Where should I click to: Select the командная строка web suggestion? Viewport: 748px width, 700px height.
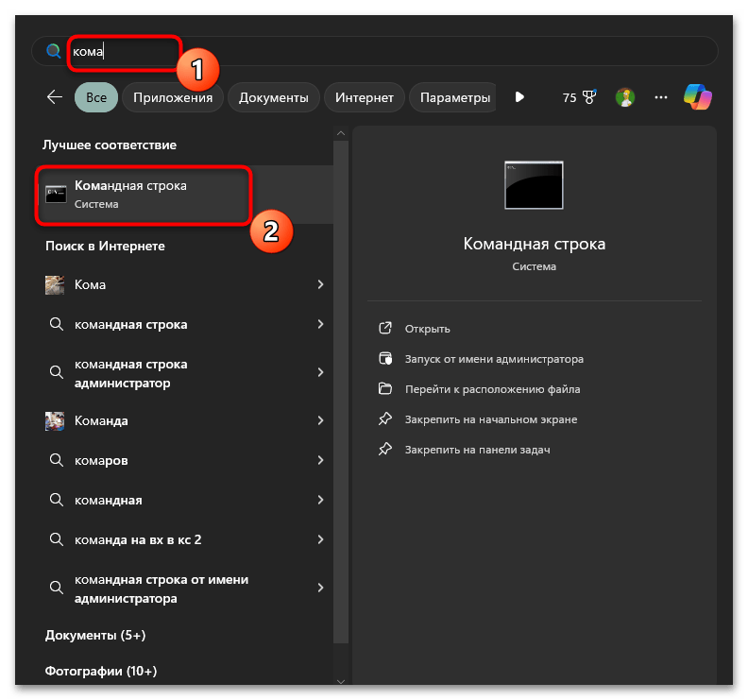click(x=184, y=324)
